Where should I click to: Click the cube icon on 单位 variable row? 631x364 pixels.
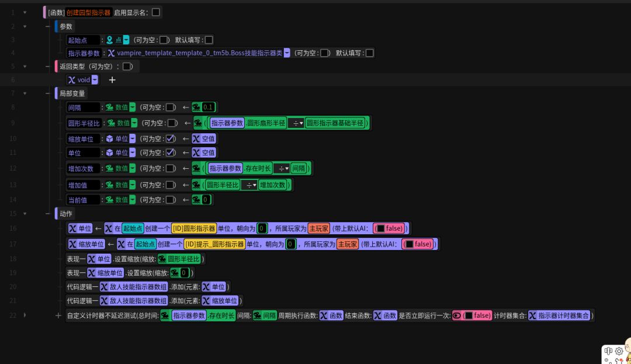(109, 152)
